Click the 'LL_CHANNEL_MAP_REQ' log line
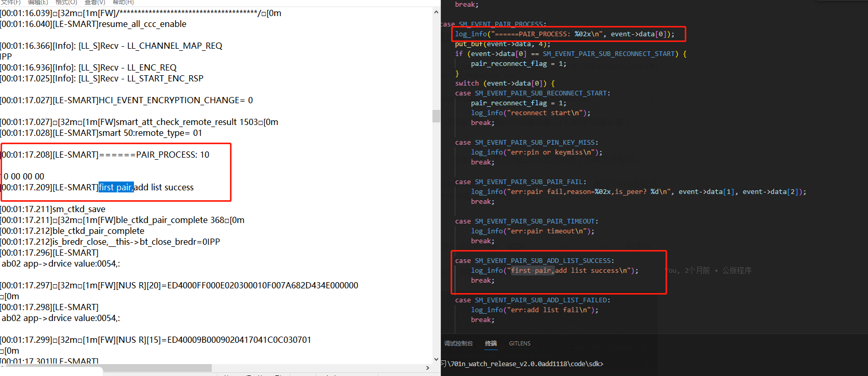The image size is (868, 376). click(x=111, y=46)
